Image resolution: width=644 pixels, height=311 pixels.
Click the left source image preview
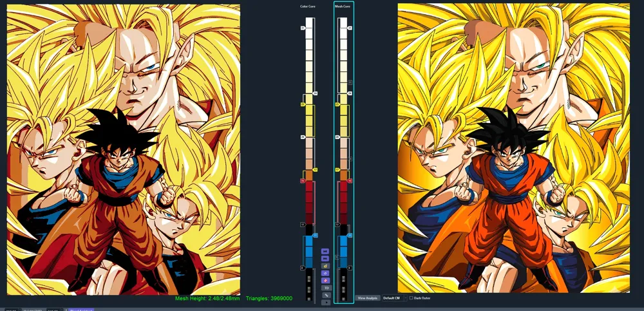click(x=124, y=149)
